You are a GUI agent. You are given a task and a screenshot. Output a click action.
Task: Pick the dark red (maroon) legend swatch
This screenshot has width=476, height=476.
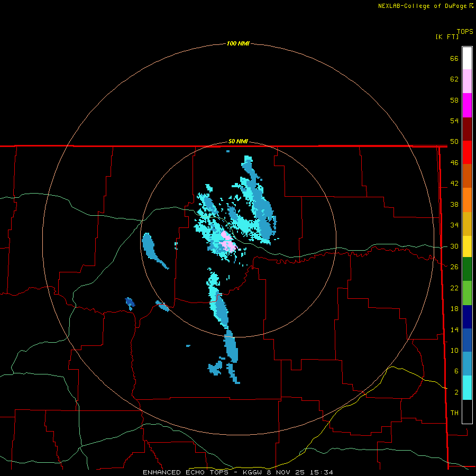467,129
